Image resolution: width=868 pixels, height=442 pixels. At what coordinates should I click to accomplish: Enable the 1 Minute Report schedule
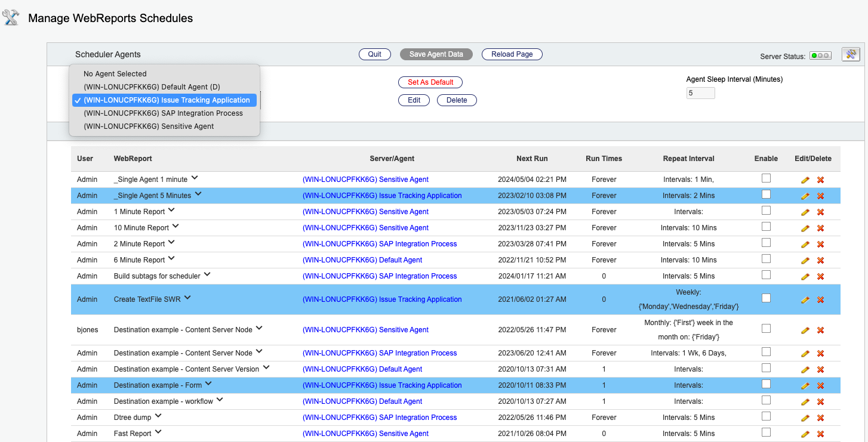[x=766, y=211]
